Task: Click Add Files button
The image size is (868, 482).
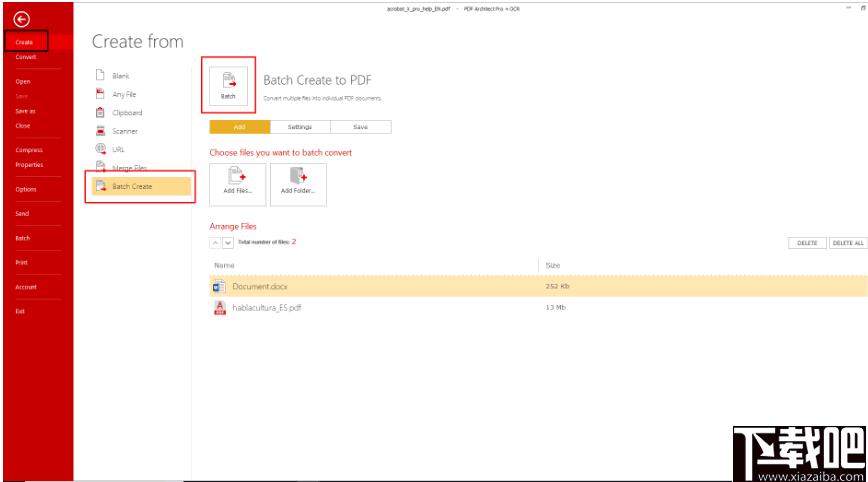Action: (x=237, y=184)
